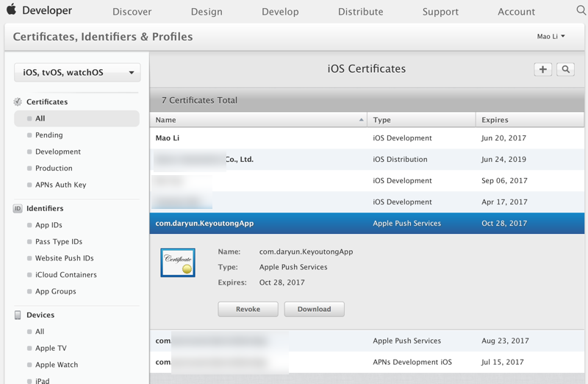Open Pass Type IDs
The width and height of the screenshot is (588, 384).
[x=59, y=242]
